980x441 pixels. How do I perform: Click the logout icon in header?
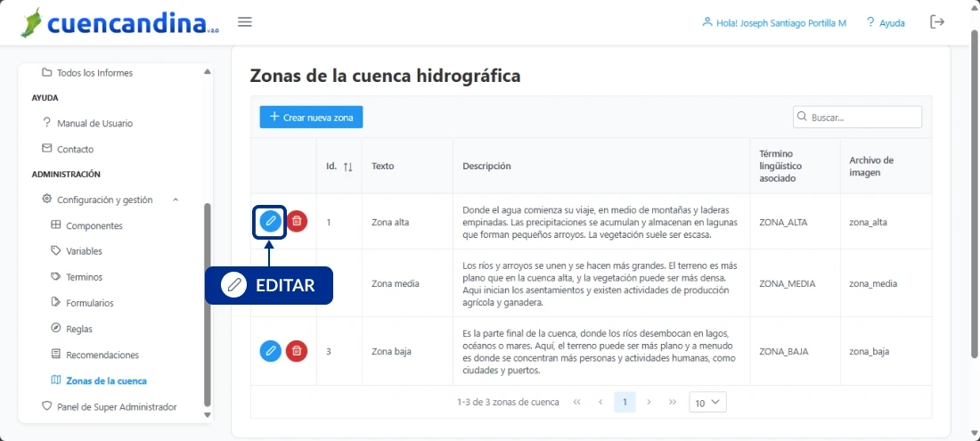tap(937, 22)
